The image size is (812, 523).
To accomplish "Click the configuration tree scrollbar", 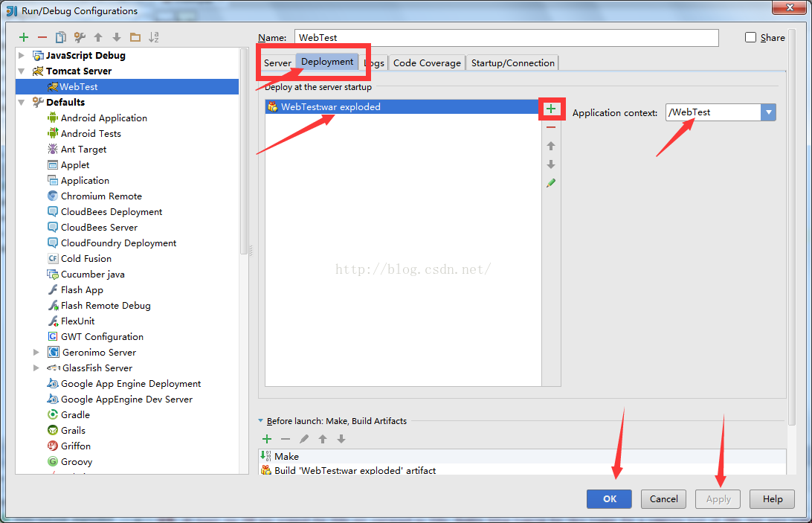I will pyautogui.click(x=244, y=150).
